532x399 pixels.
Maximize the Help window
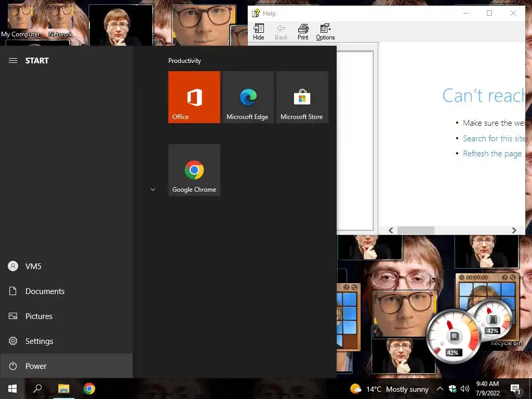click(x=489, y=13)
